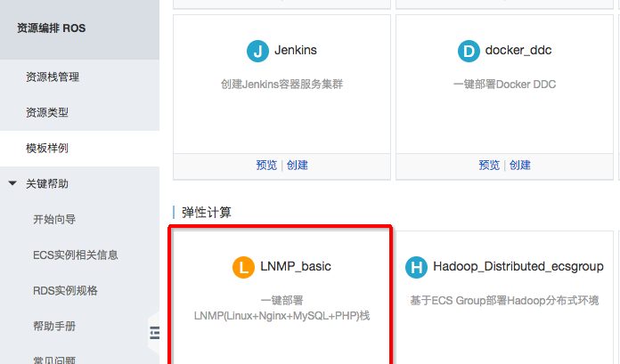Open 资源类型 in the sidebar
The height and width of the screenshot is (364, 620).
47,113
